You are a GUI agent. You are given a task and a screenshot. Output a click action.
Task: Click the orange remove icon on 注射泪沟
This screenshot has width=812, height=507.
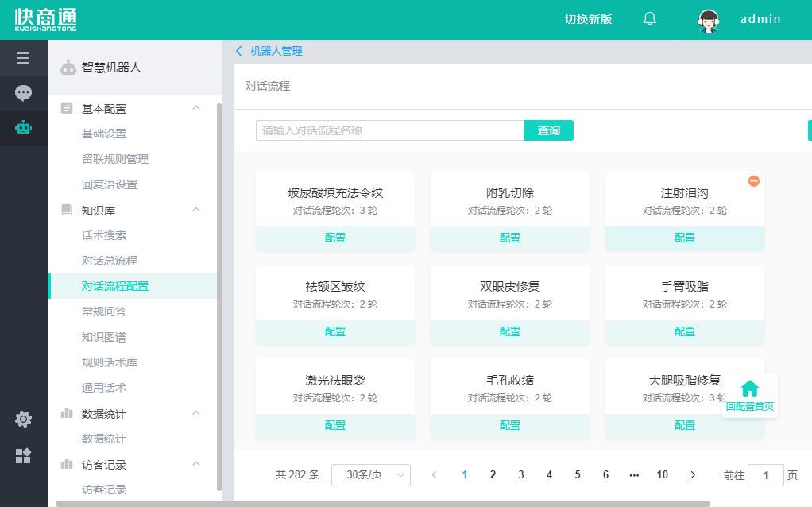pyautogui.click(x=754, y=181)
